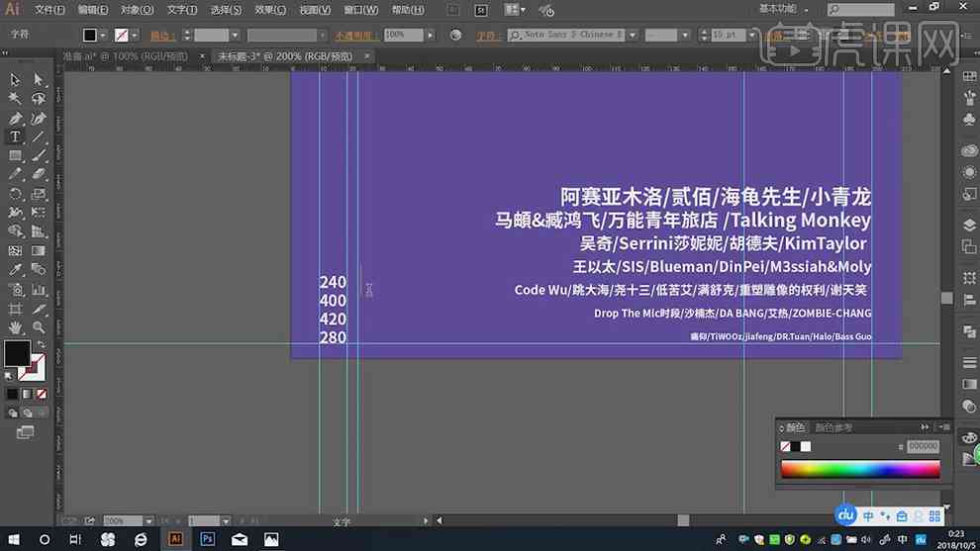The image size is (980, 551).
Task: Select the Scale tool
Action: coord(39,194)
